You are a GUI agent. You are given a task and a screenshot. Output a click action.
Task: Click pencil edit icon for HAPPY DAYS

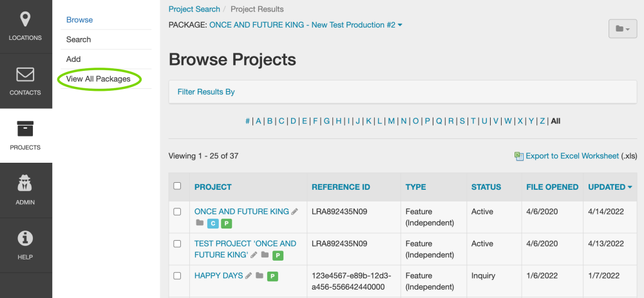point(249,276)
